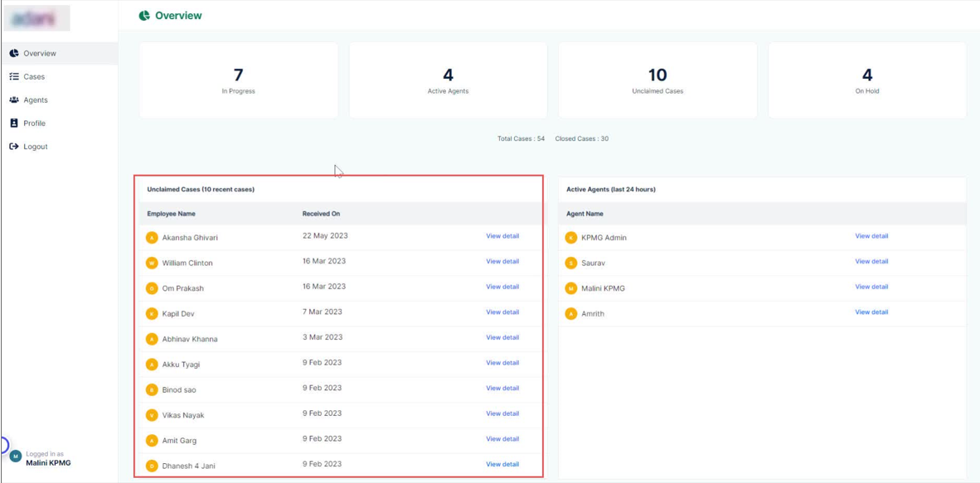980x483 pixels.
Task: Click Akku Tyagi's avatar icon
Action: [x=151, y=365]
